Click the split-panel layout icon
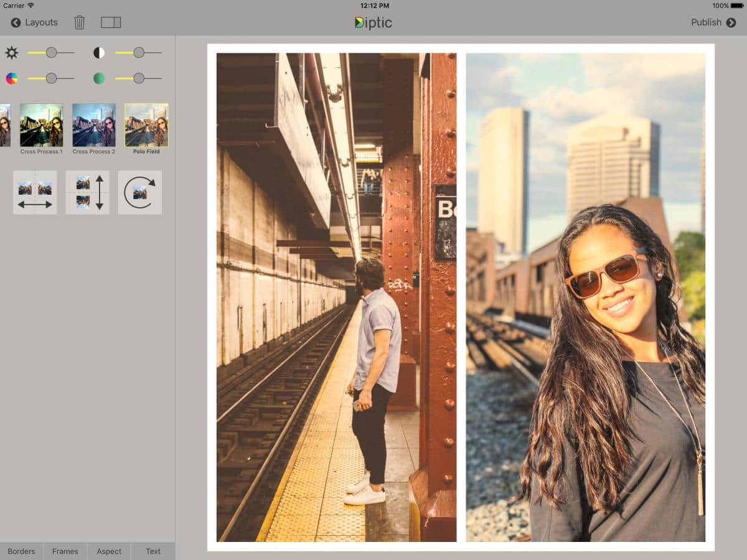Screen dimensions: 747x560 (x=111, y=22)
